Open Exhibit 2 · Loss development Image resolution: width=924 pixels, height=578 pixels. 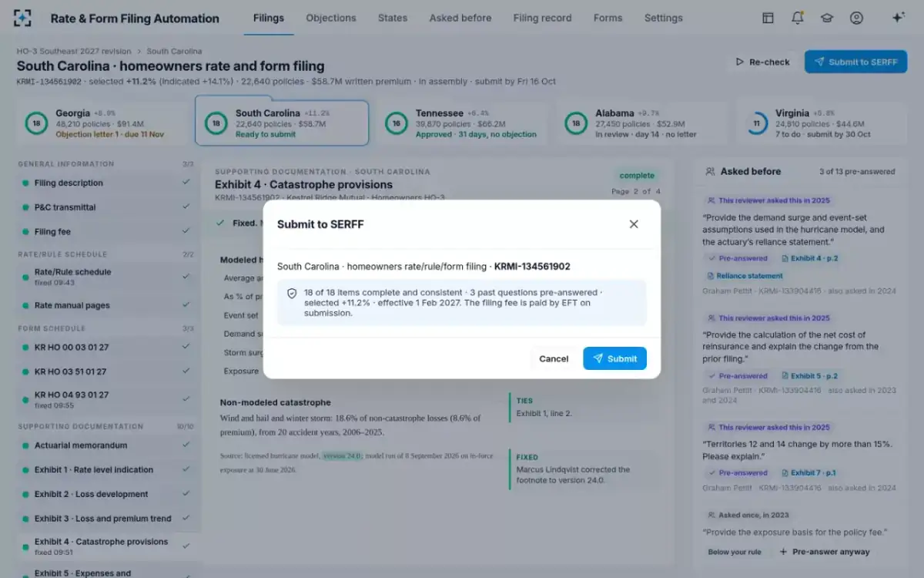tap(107, 494)
